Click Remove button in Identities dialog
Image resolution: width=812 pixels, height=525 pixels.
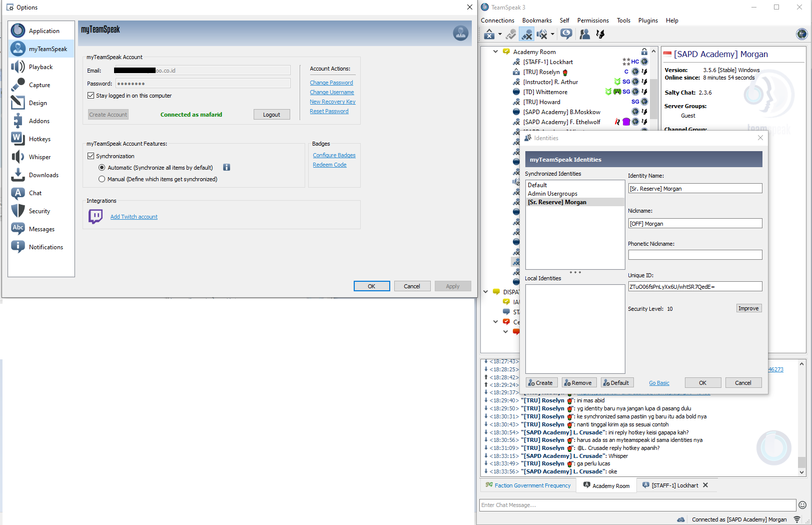click(579, 383)
